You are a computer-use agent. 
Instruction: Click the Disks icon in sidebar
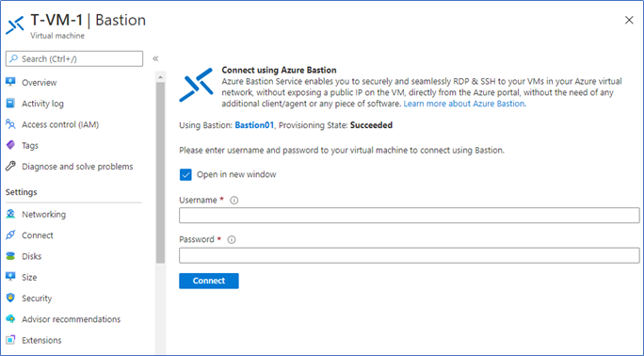click(10, 256)
